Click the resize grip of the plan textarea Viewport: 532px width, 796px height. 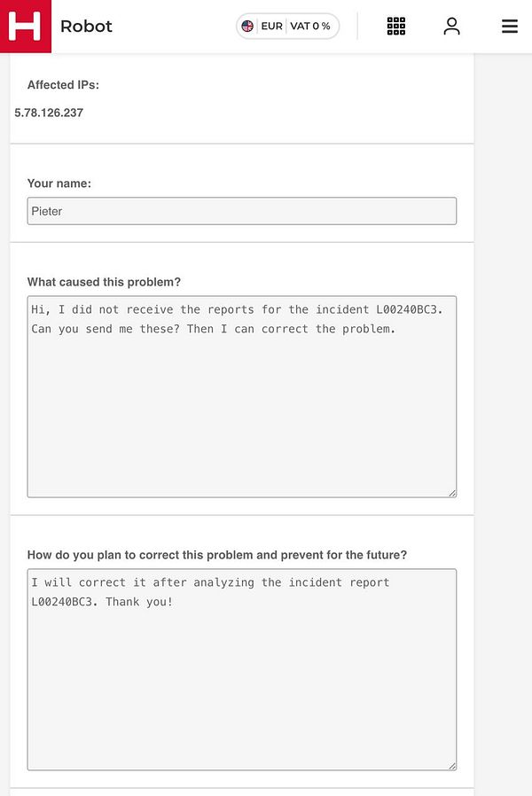[x=452, y=765]
